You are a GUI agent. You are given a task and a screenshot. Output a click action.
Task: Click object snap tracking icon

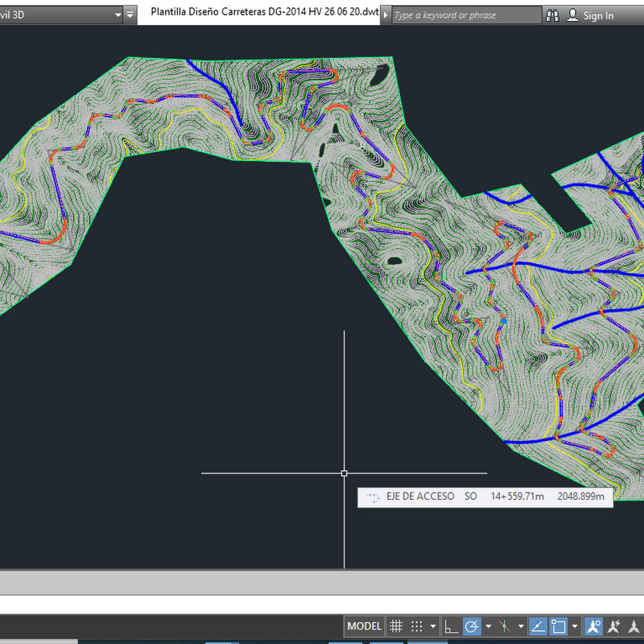tap(539, 626)
